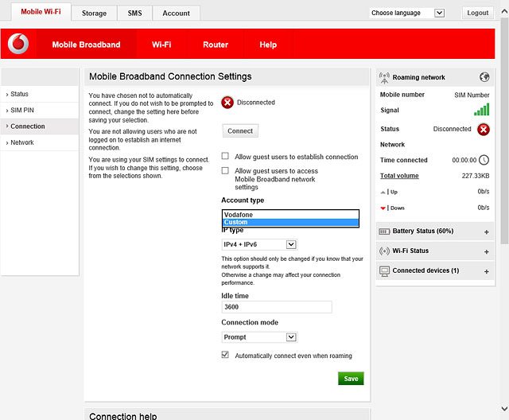Switch to the Mobile Wi-Fi tab
The image size is (509, 420).
coord(41,12)
